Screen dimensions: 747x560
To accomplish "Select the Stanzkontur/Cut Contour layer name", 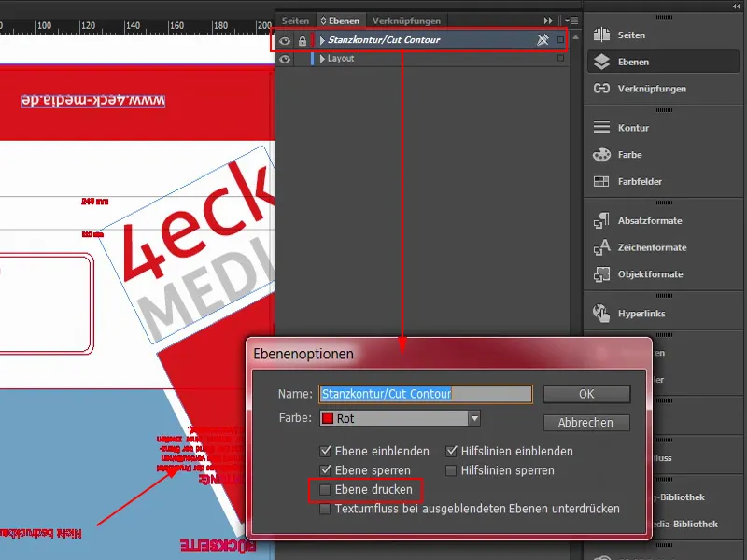I will pyautogui.click(x=384, y=40).
